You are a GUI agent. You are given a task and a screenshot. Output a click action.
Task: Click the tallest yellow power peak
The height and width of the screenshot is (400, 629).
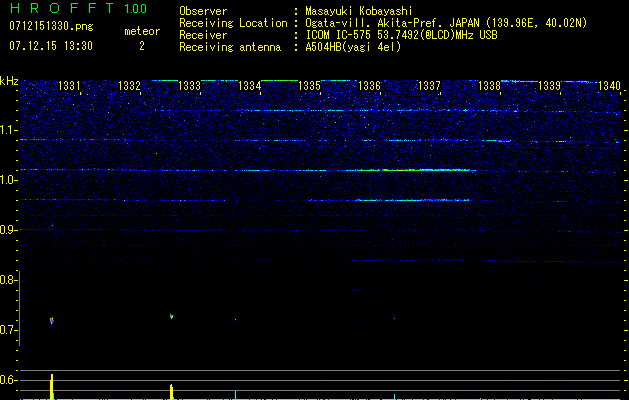point(52,384)
